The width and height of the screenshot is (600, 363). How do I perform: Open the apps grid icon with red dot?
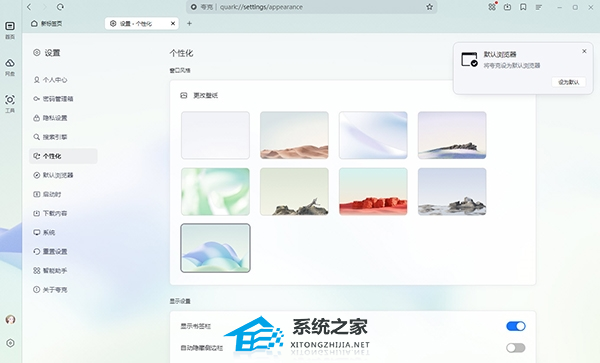pyautogui.click(x=492, y=7)
